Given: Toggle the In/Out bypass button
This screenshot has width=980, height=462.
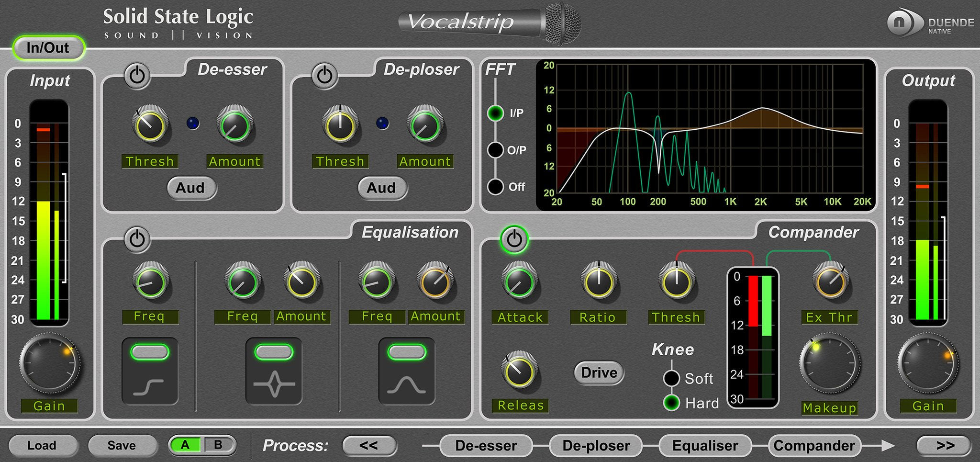Looking at the screenshot, I should tap(48, 48).
